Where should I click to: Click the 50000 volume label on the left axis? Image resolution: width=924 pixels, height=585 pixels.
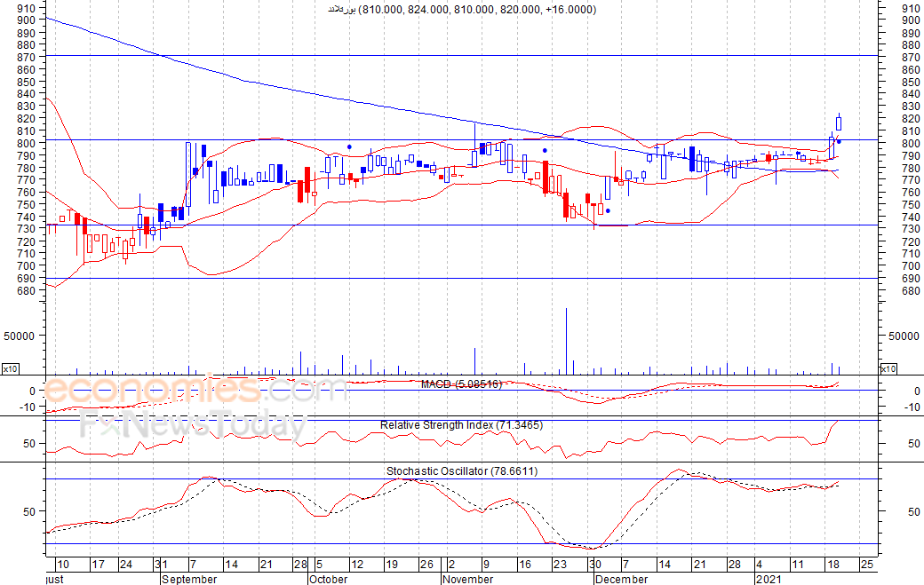(x=20, y=336)
